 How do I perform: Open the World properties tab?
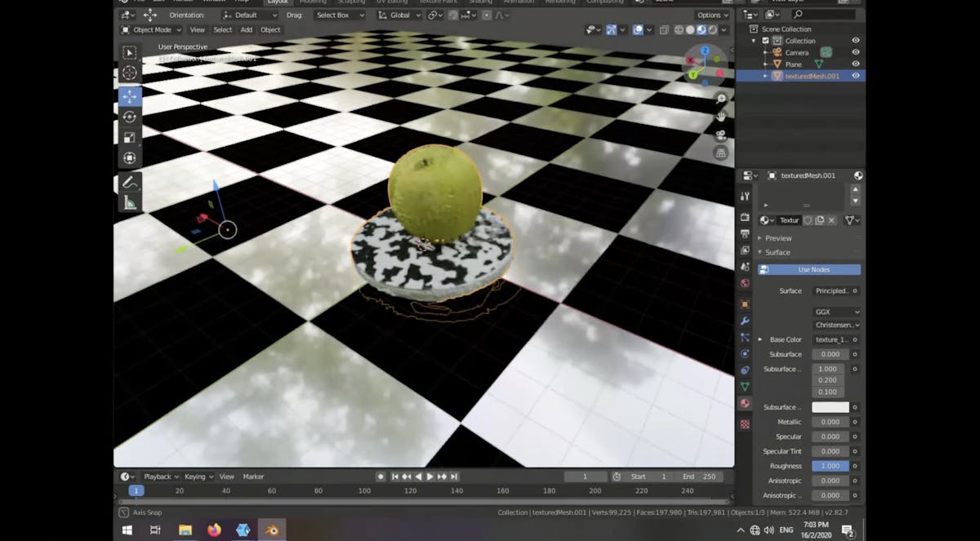[x=745, y=283]
